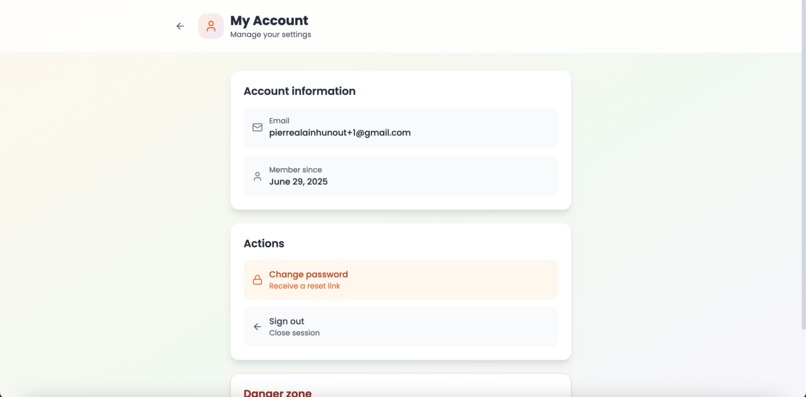Click the Receive a reset link text
Screen dimensions: 806x397
tap(304, 286)
